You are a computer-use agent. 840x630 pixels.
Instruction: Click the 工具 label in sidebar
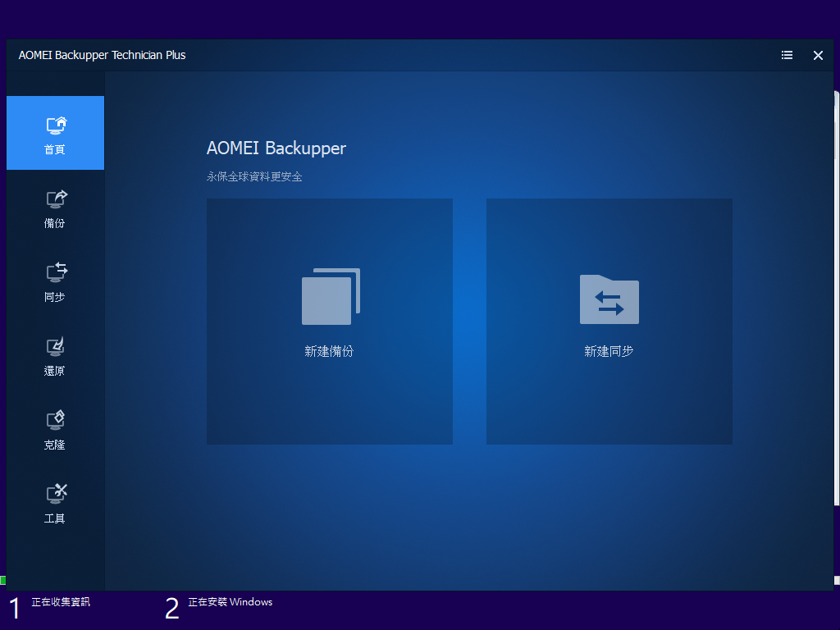tap(55, 519)
